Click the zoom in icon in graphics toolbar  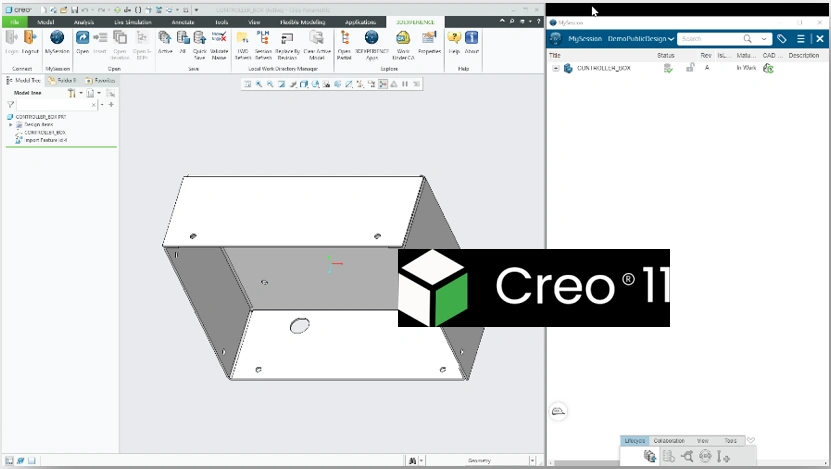coord(259,84)
